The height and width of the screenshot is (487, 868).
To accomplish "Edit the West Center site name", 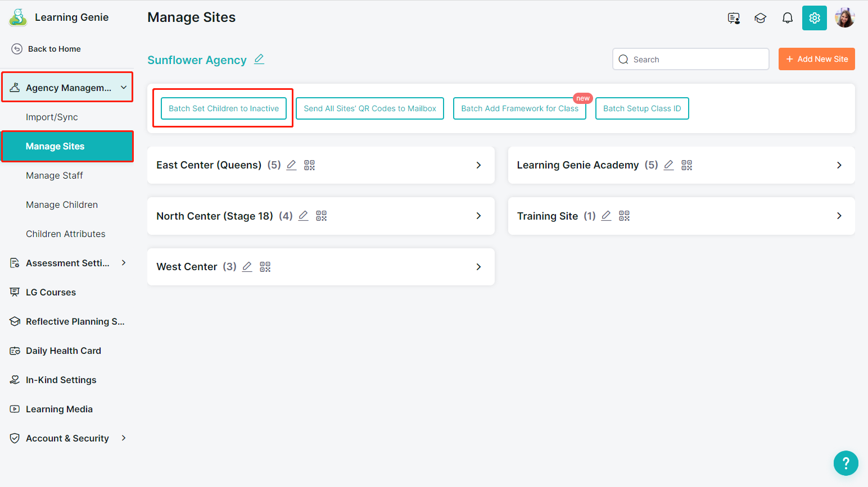I will [x=247, y=267].
